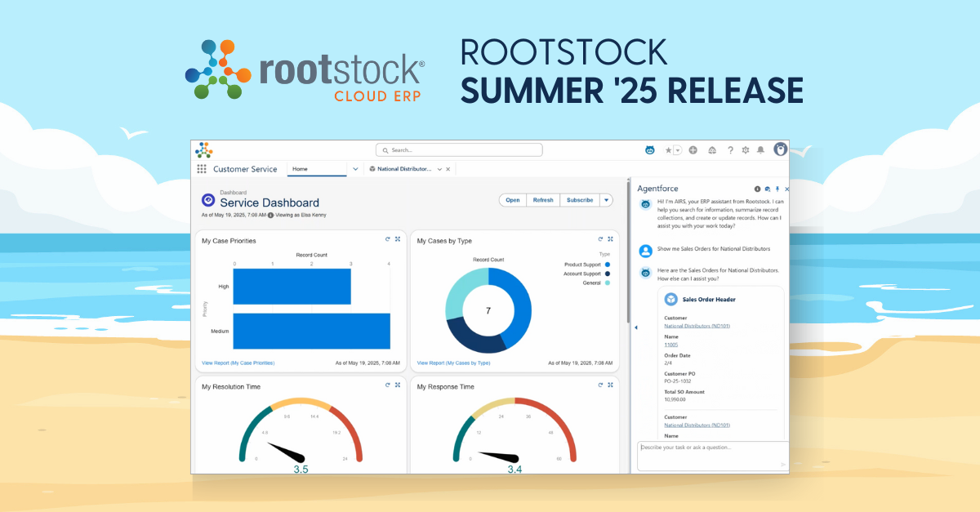Viewport: 980px width, 512px height.
Task: Click the Service Dashboard title
Action: (x=269, y=203)
